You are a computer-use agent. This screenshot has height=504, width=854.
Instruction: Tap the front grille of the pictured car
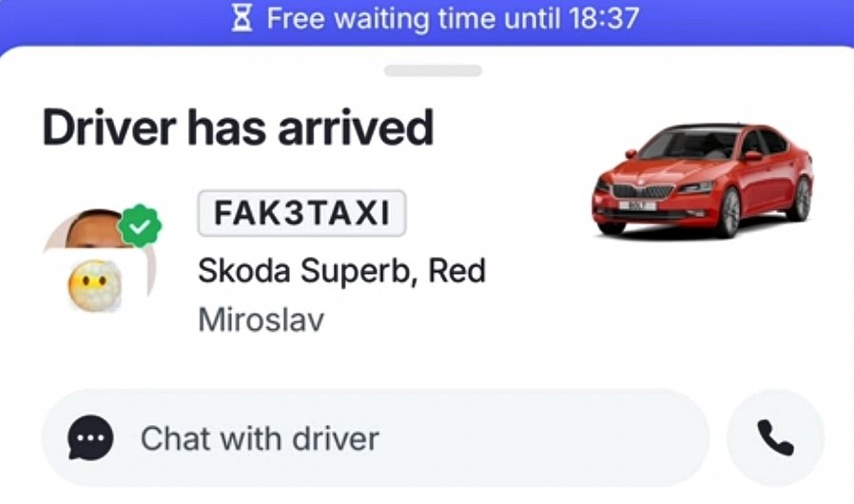pyautogui.click(x=644, y=191)
